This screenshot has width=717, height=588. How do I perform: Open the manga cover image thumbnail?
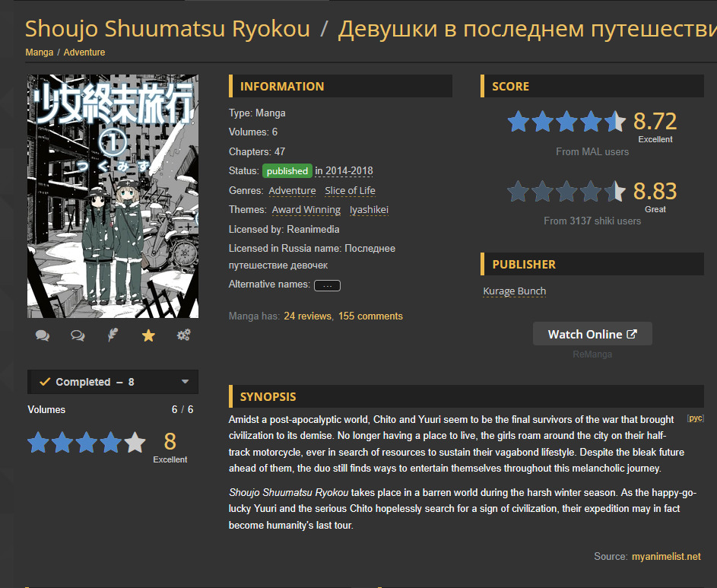coord(113,196)
